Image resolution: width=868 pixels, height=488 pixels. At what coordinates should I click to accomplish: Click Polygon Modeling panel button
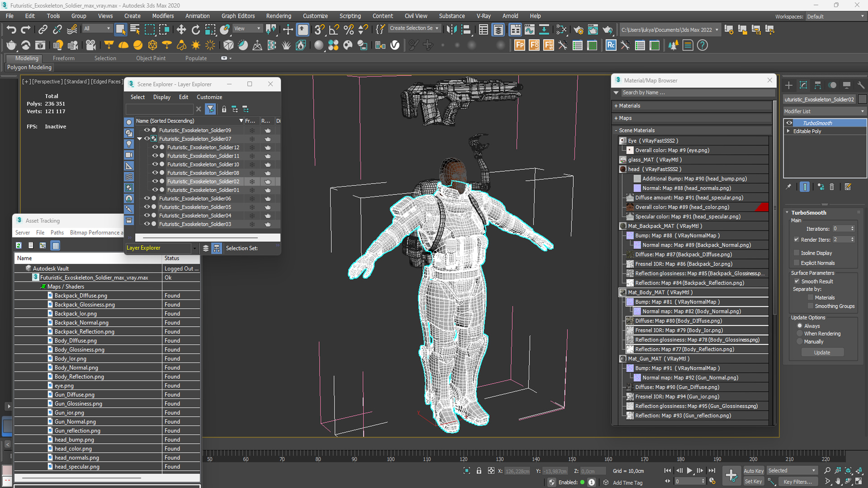coord(29,67)
